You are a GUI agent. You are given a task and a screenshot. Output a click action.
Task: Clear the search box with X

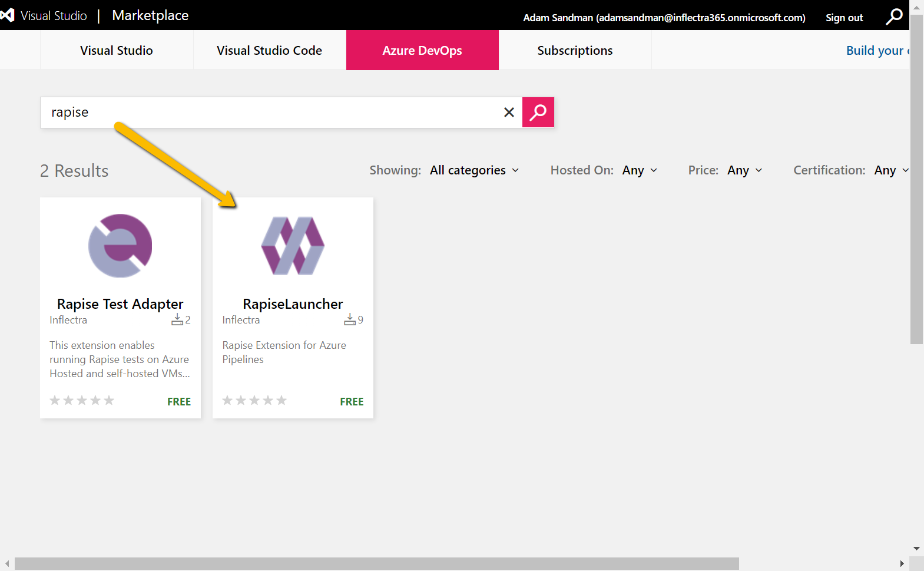click(509, 112)
